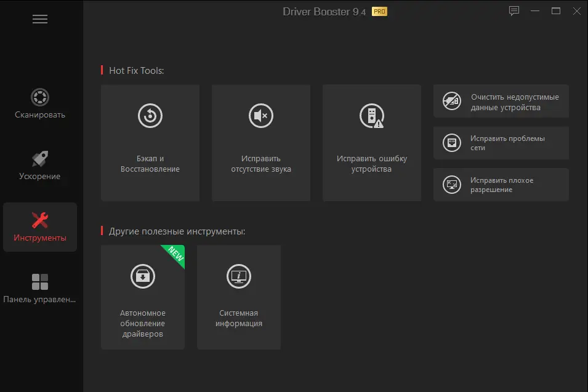Click the PRO badge next to the app title
Image resolution: width=588 pixels, height=392 pixels.
pos(379,10)
